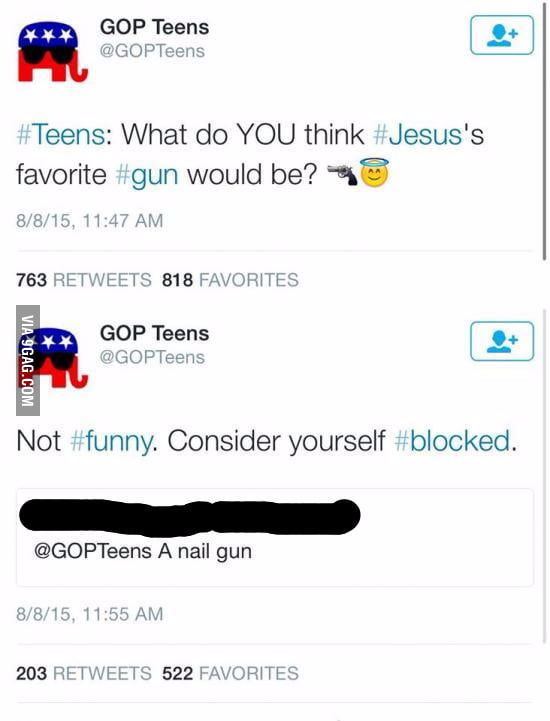Open the #blocked hashtag
This screenshot has width=550, height=721.
[452, 441]
